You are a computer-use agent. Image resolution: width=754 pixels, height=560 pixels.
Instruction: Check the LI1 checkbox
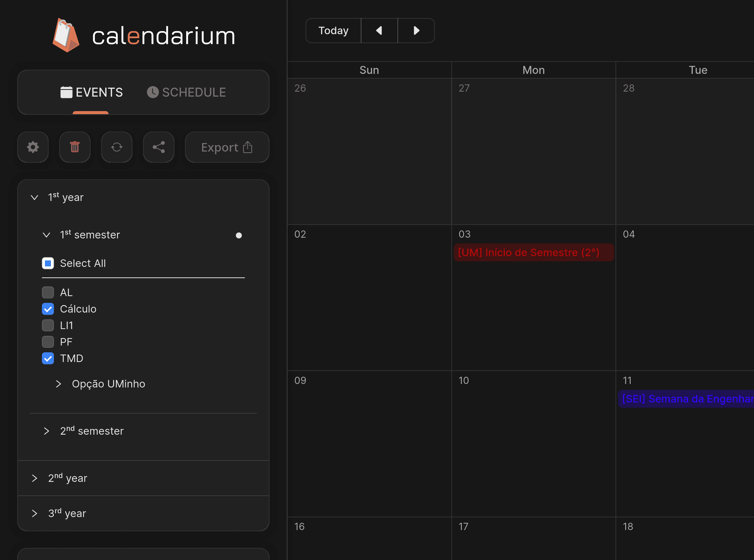pyautogui.click(x=48, y=325)
